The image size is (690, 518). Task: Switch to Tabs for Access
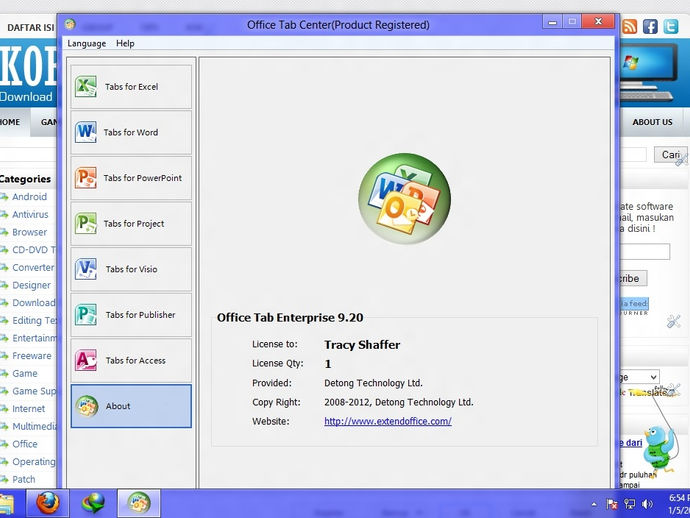[x=131, y=360]
